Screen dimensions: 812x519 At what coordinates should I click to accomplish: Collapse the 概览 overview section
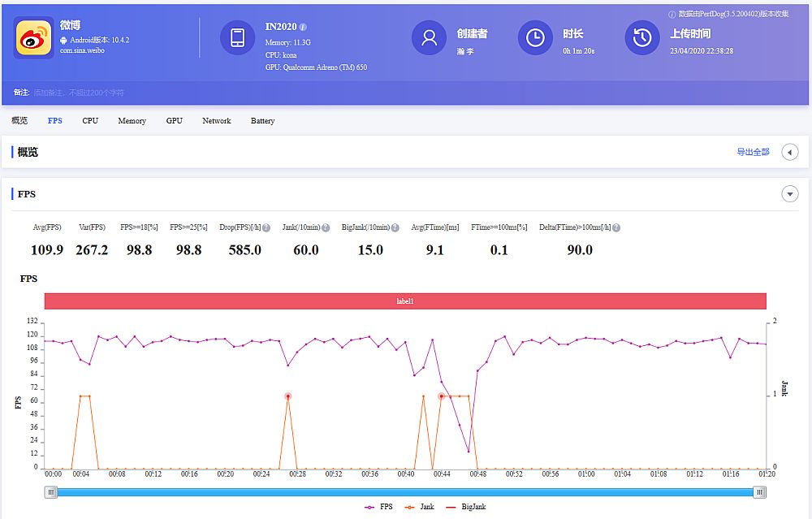[x=789, y=152]
